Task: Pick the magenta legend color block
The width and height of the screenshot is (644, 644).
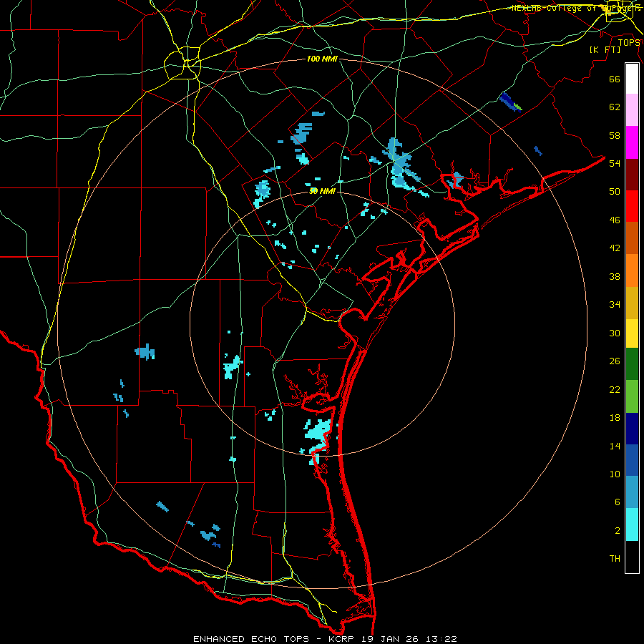Action: 632,142
